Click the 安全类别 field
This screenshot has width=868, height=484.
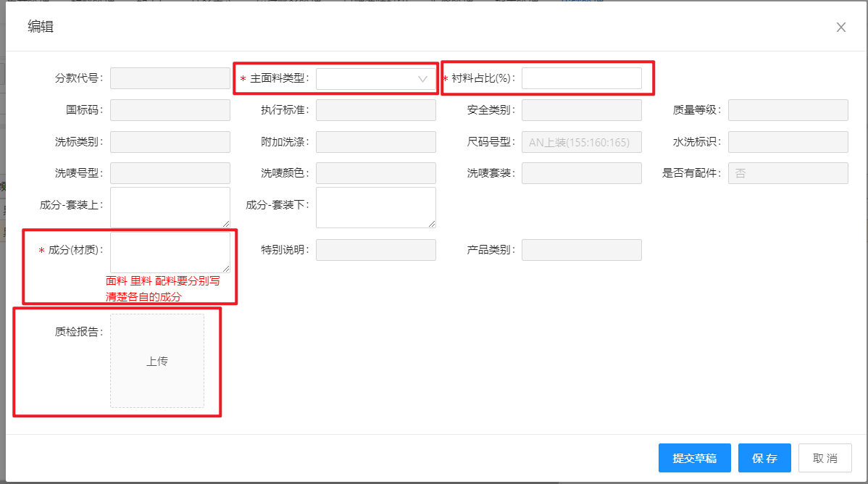click(581, 110)
